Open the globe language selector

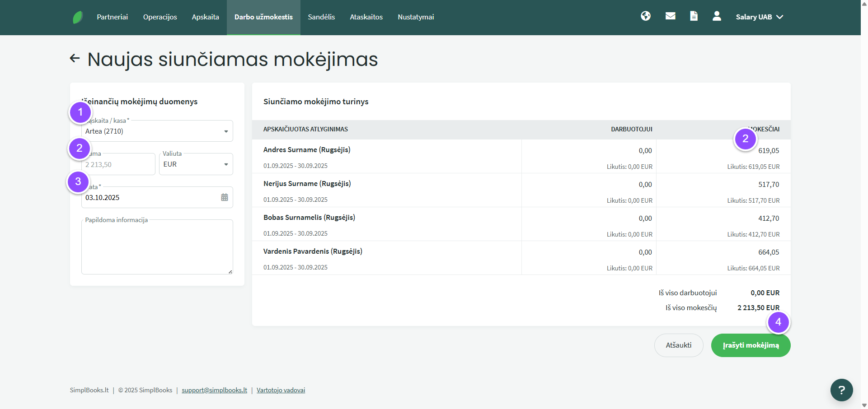pos(646,16)
